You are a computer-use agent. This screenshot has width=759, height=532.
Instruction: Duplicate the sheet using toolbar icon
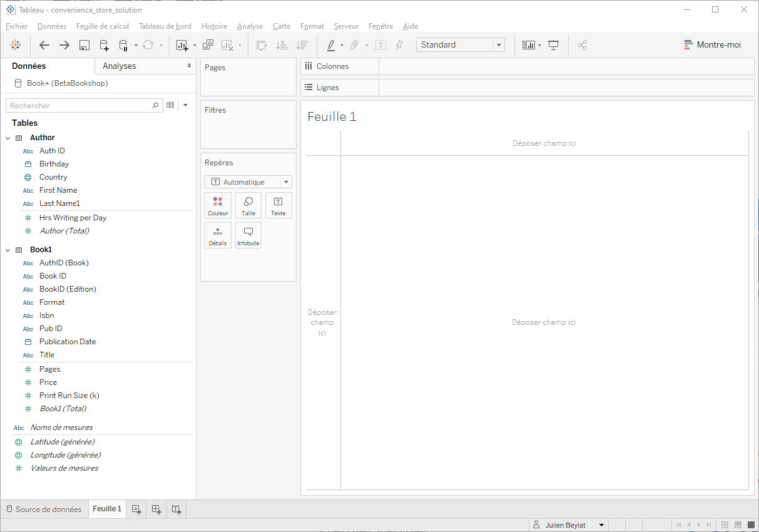point(208,45)
